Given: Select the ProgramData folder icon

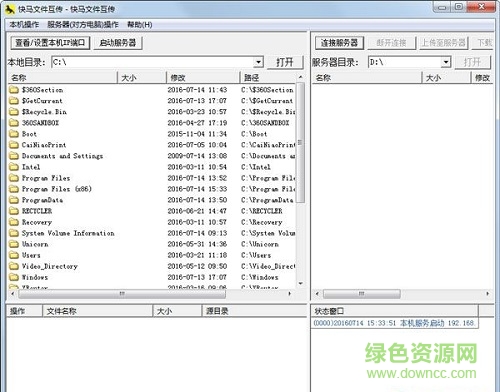Looking at the screenshot, I should click(14, 200).
